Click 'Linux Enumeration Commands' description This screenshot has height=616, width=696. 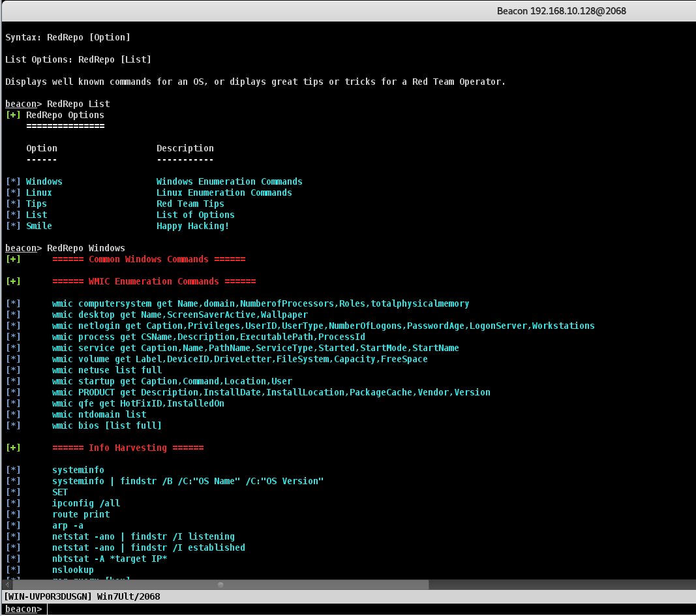coord(224,192)
